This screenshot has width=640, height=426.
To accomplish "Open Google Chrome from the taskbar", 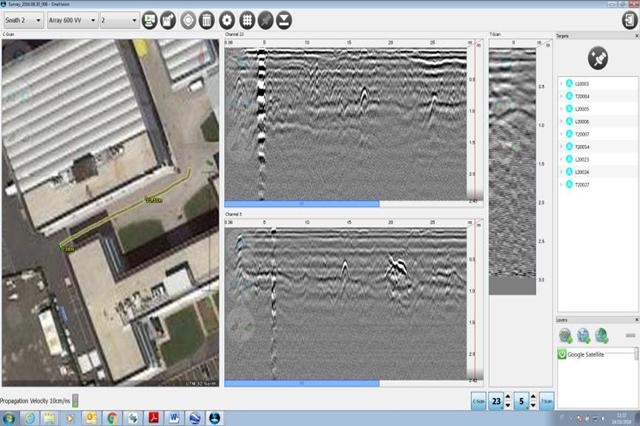I will 111,416.
